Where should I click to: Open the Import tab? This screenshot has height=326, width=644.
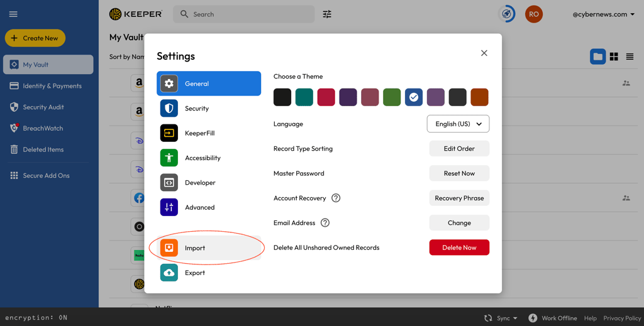point(209,248)
